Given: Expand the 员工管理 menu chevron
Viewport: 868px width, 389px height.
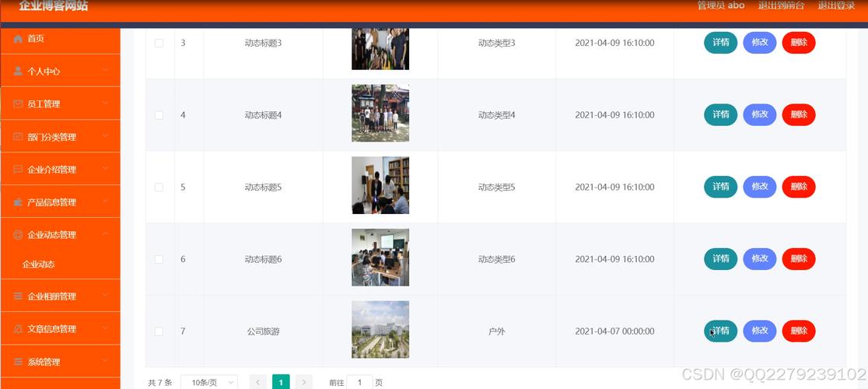Looking at the screenshot, I should click(x=105, y=103).
